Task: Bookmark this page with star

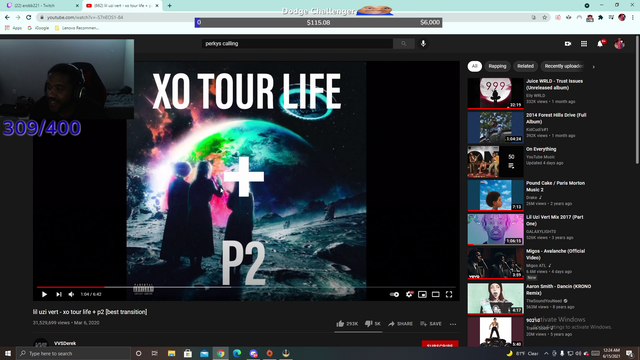Action: tap(544, 18)
